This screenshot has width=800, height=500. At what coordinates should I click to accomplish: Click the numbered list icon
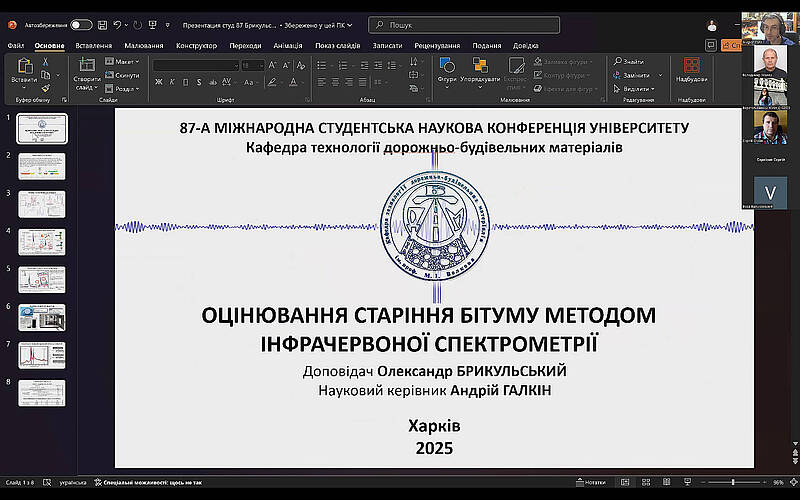click(343, 65)
